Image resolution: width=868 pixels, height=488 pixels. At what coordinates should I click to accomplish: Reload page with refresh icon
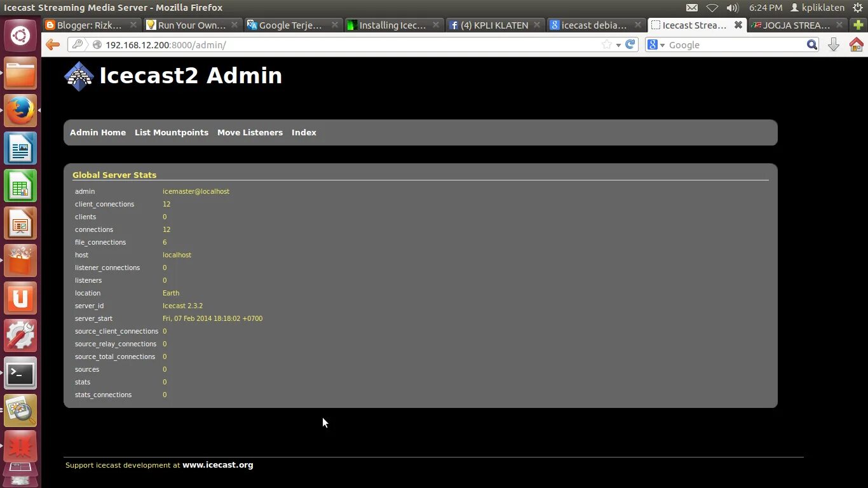click(x=630, y=44)
